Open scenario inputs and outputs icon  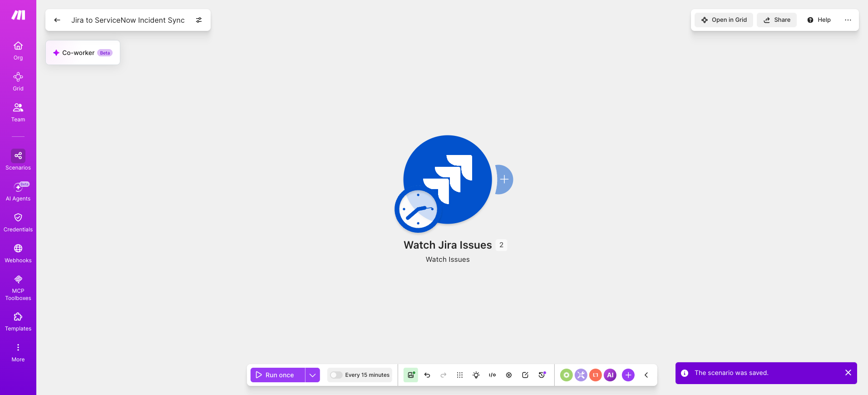493,375
